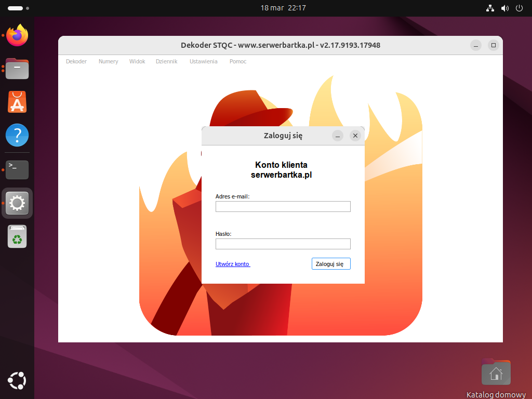Open the Dziennik menu
This screenshot has height=399, width=532.
[x=166, y=61]
